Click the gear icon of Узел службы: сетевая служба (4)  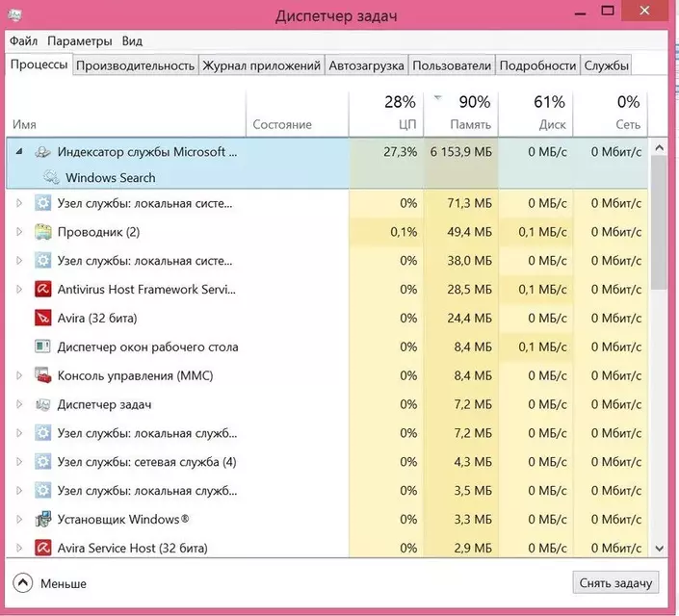pos(43,462)
